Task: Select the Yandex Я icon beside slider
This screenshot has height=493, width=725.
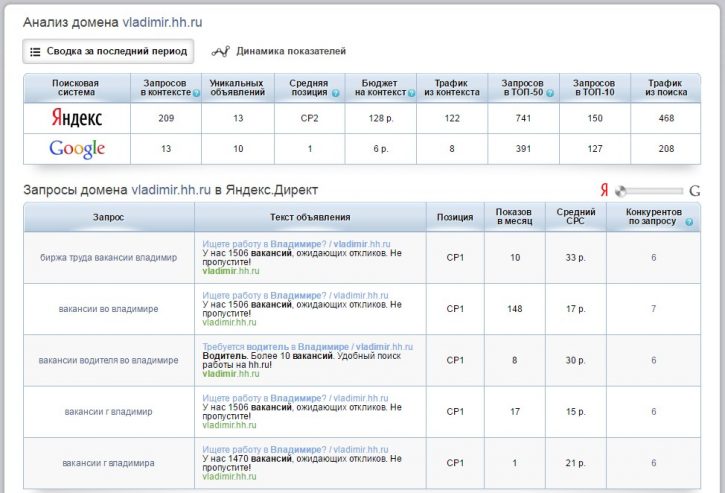Action: tap(604, 190)
